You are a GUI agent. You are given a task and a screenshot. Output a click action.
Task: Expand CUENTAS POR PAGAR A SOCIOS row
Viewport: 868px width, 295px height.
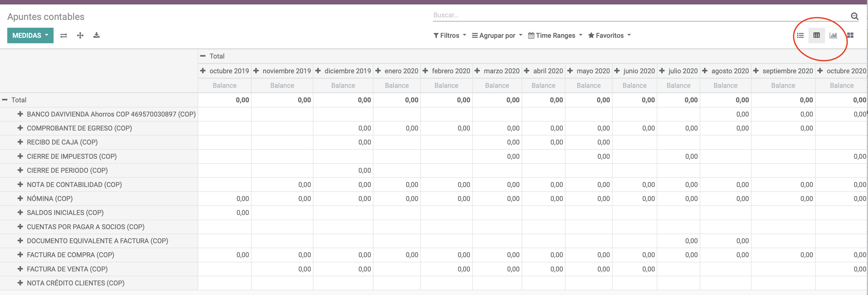point(20,227)
